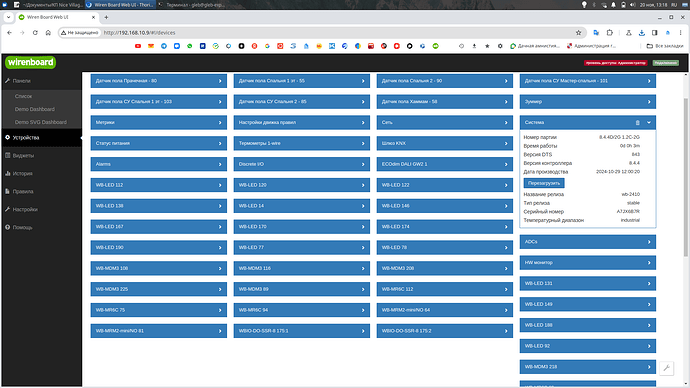Expand the HW монитор panel
The width and height of the screenshot is (690, 388).
coord(587,263)
